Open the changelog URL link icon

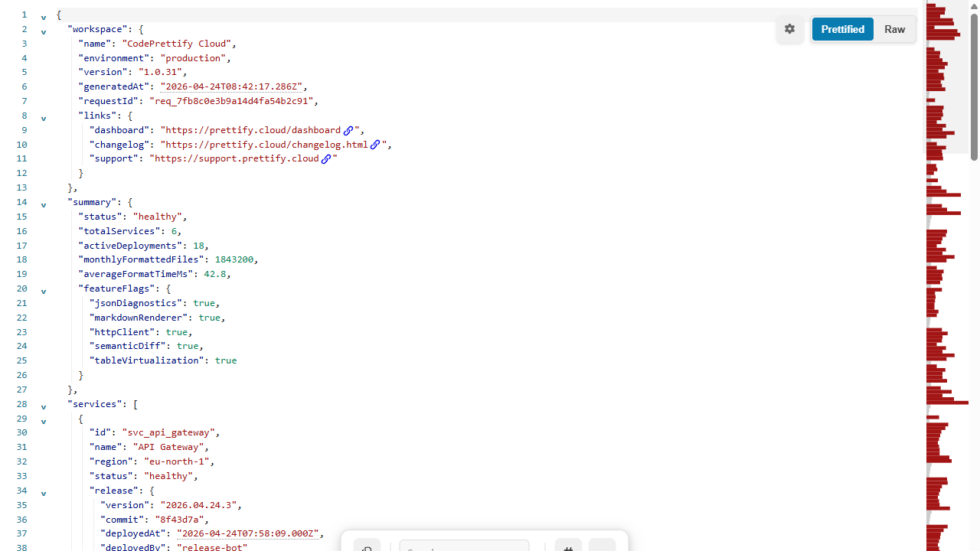[x=375, y=145]
